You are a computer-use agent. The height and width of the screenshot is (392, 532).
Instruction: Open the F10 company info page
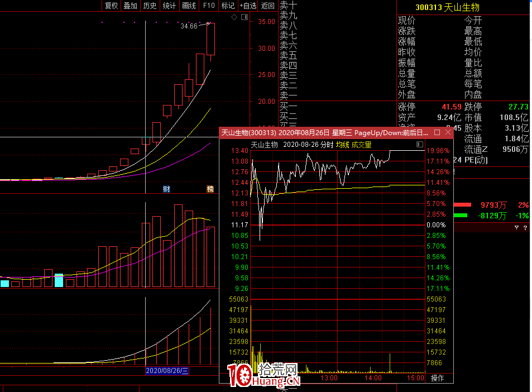pos(209,6)
